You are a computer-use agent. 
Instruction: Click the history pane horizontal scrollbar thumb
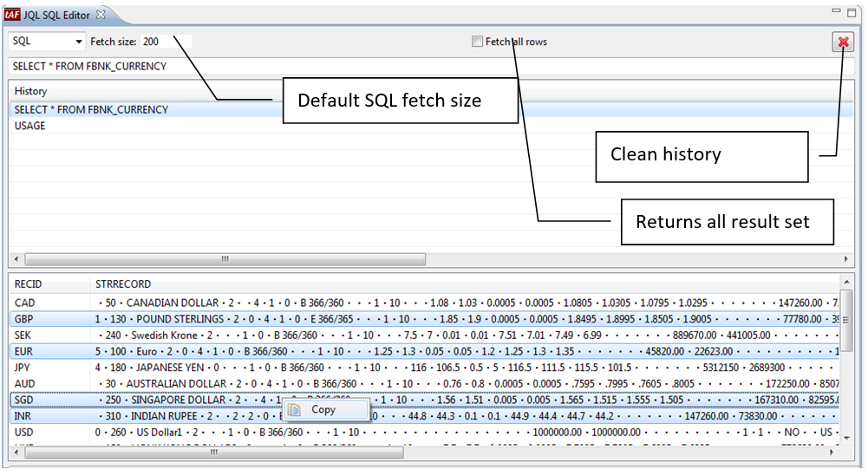pyautogui.click(x=224, y=259)
